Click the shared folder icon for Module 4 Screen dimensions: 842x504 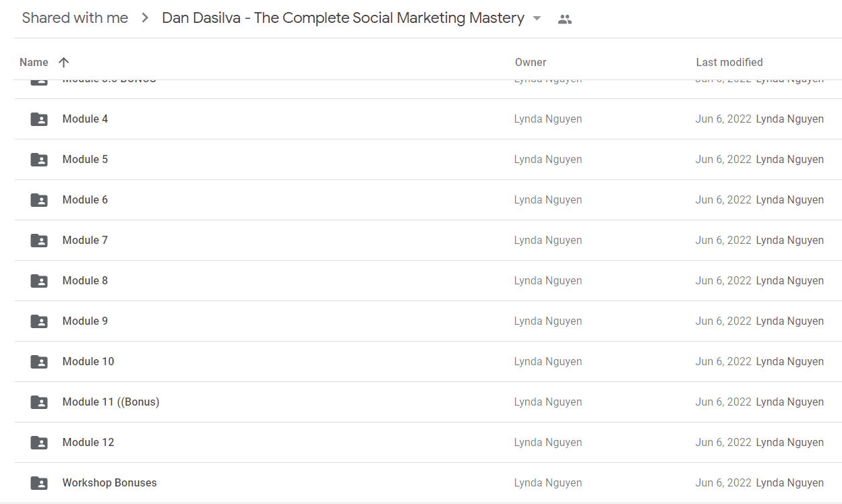click(x=39, y=119)
